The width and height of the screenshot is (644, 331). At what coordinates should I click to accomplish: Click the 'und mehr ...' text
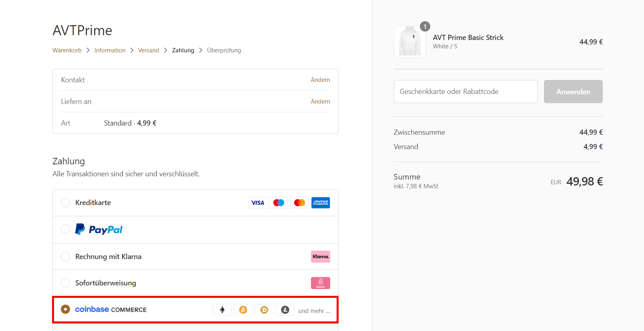314,311
